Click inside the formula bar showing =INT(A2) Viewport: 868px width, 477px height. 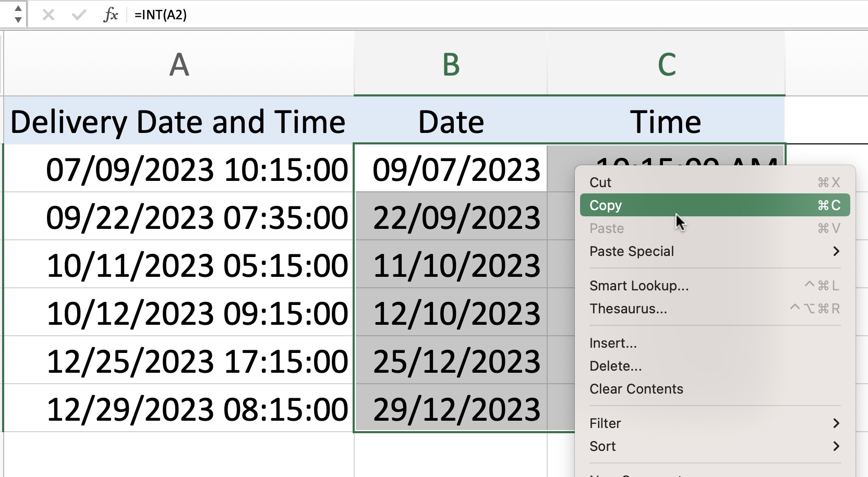coord(498,15)
